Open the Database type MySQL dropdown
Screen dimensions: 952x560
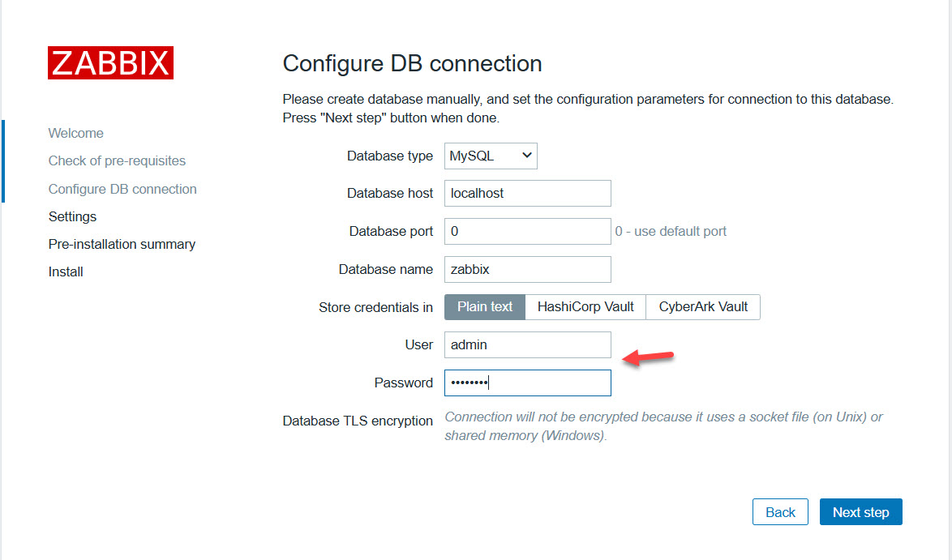point(491,156)
